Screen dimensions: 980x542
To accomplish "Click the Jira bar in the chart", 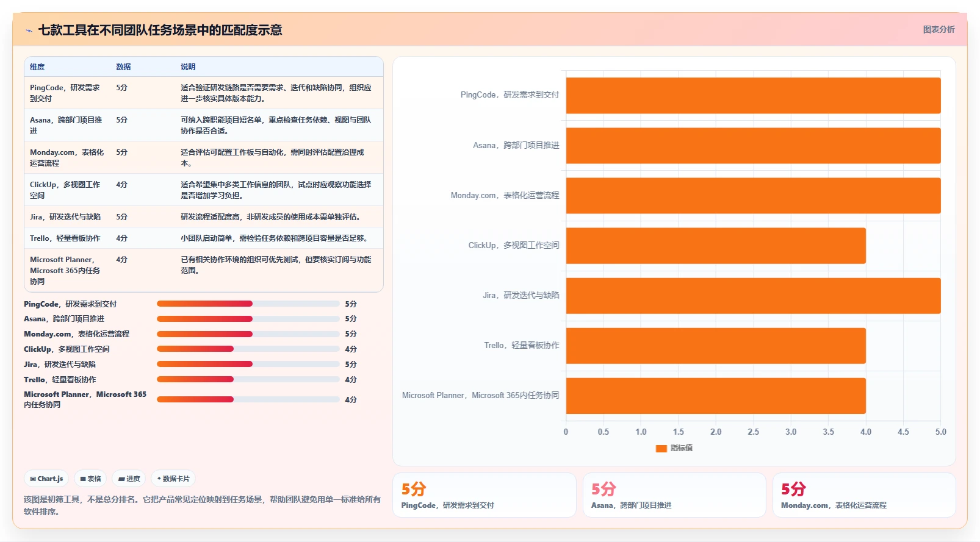I will tap(753, 296).
